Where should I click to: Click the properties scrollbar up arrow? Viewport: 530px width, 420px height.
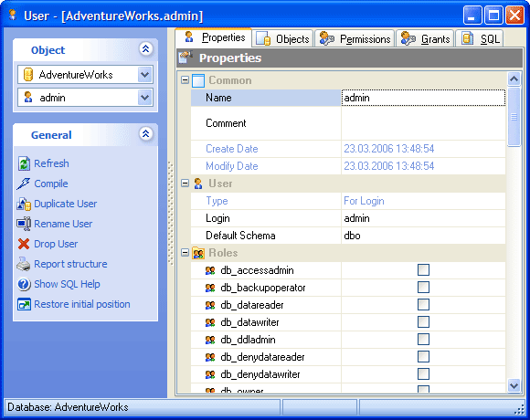point(514,79)
